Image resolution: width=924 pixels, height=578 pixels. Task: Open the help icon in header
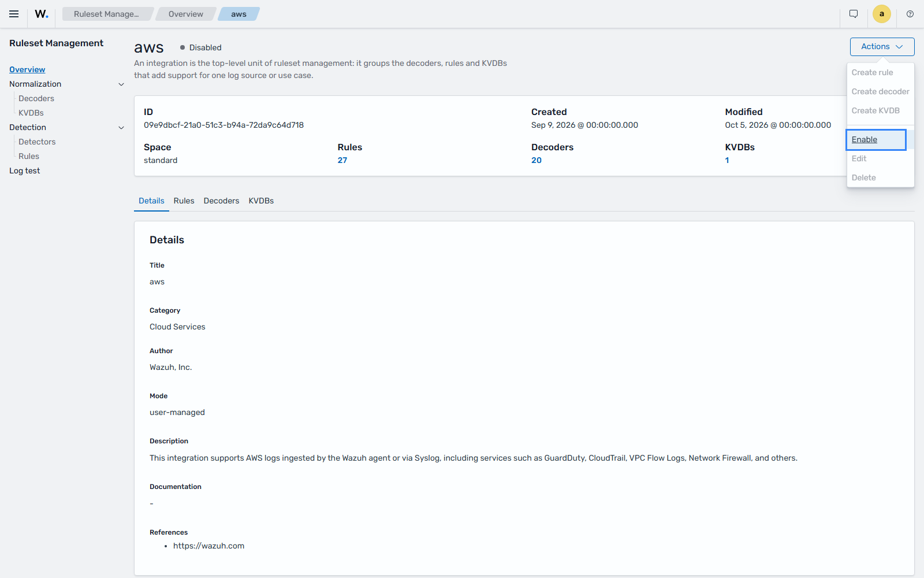910,14
